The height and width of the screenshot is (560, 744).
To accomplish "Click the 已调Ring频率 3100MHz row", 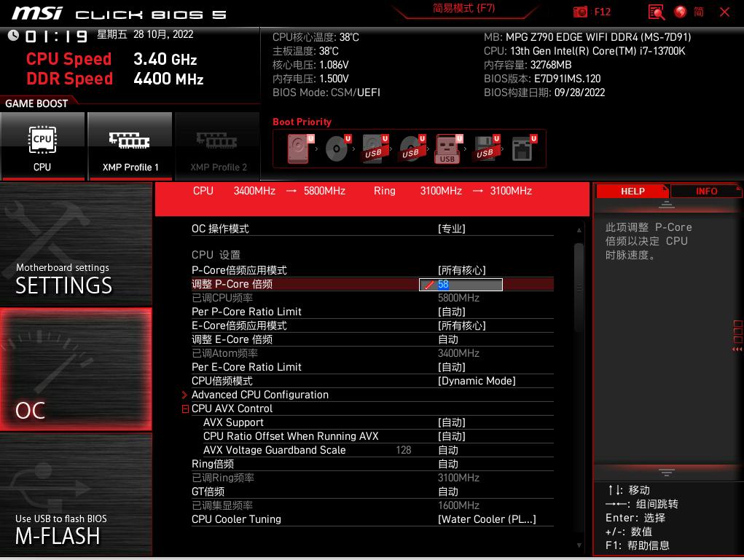I will click(372, 478).
